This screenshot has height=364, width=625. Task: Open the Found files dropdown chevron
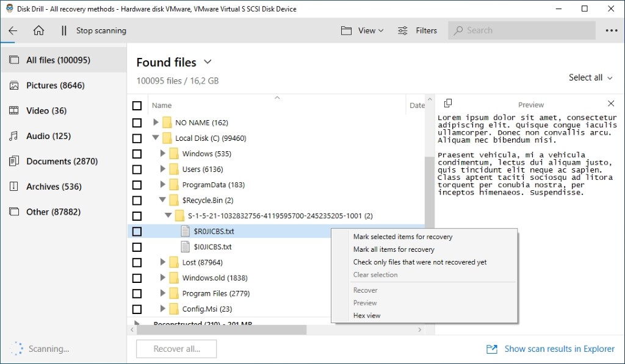pos(208,62)
